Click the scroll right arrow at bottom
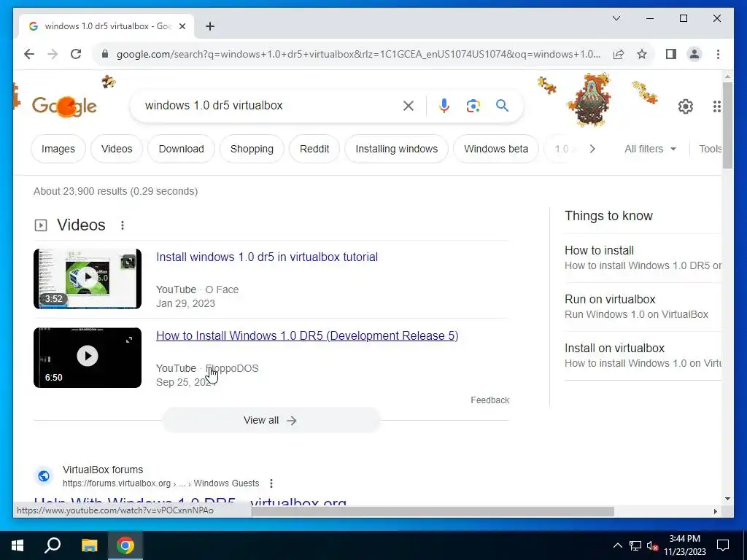The height and width of the screenshot is (560, 747). pos(715,511)
